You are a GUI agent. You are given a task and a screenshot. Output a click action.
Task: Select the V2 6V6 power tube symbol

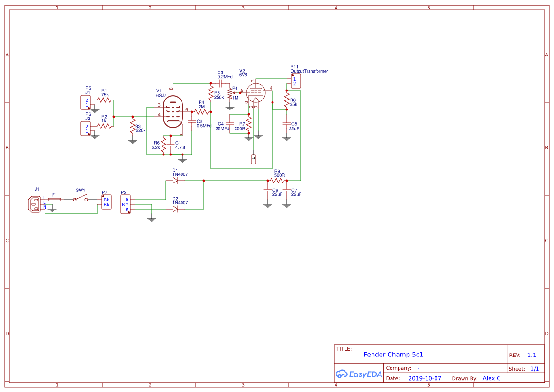click(x=255, y=92)
